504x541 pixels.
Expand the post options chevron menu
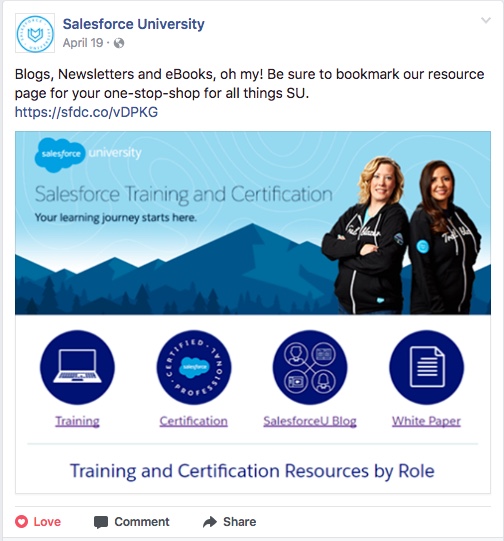pyautogui.click(x=486, y=20)
